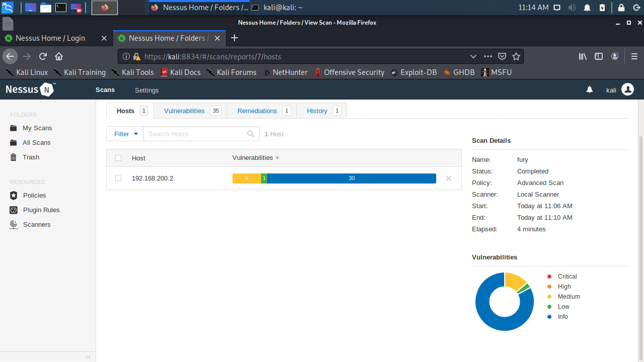
Task: Open system notifications bell in the top panel
Action: 587,8
